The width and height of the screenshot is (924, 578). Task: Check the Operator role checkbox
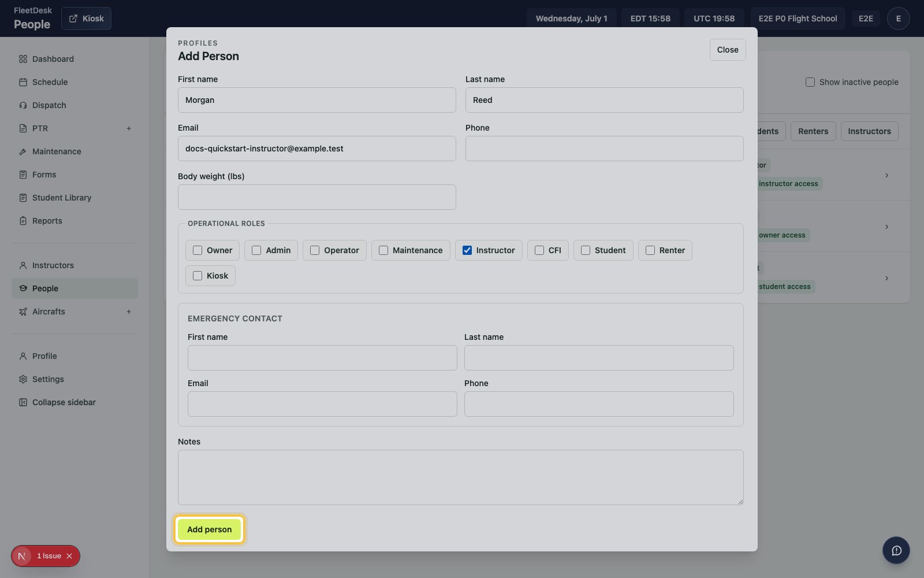[x=315, y=250]
